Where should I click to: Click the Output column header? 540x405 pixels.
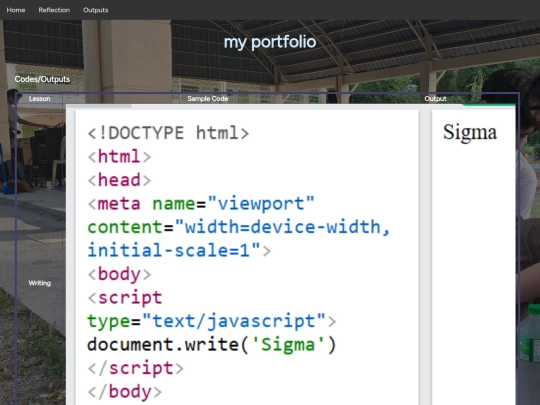point(435,99)
